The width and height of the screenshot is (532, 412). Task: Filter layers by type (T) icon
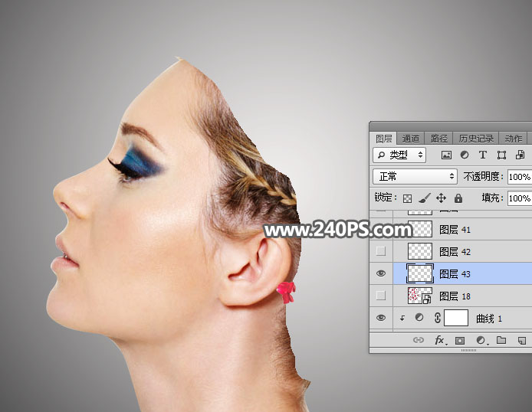[x=482, y=155]
